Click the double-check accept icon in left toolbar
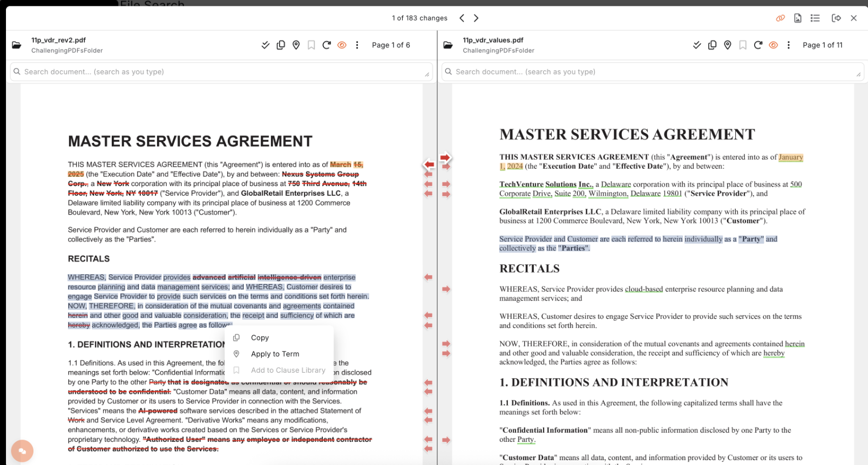Viewport: 868px width, 465px height. pyautogui.click(x=265, y=45)
